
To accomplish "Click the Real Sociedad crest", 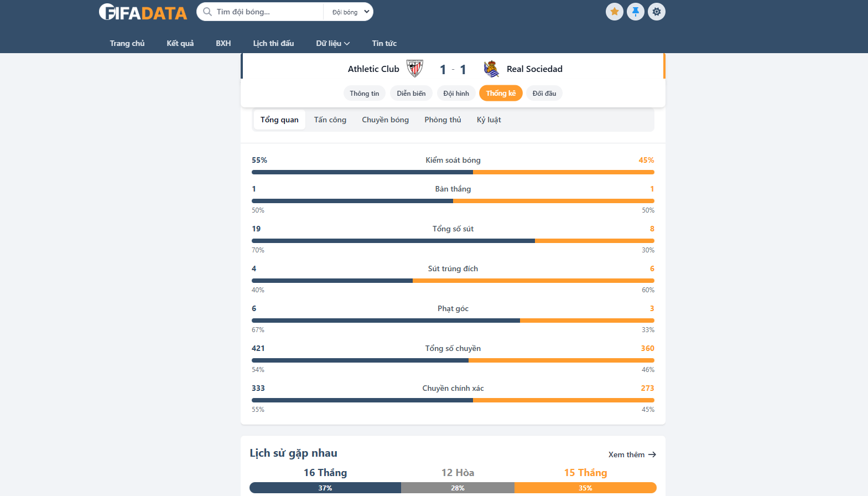I will pyautogui.click(x=491, y=69).
